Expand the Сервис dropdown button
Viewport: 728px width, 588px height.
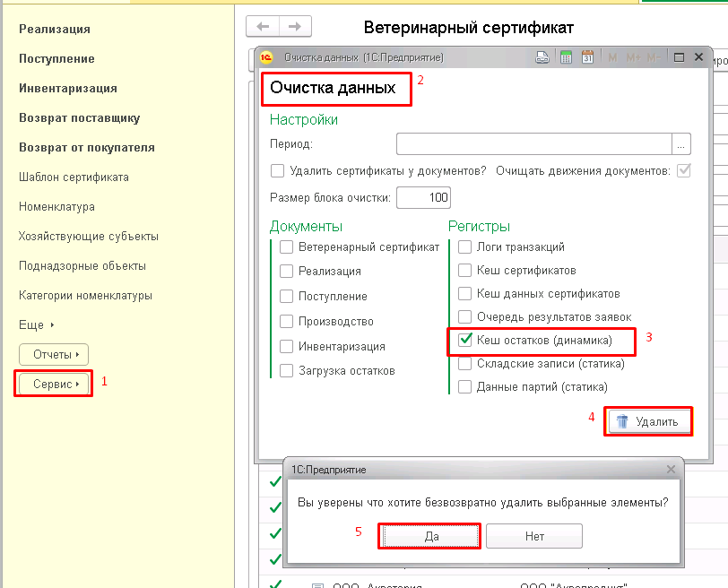click(x=54, y=385)
